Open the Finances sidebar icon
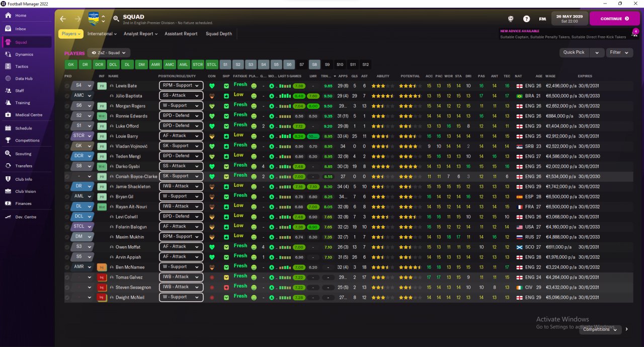 click(8, 203)
